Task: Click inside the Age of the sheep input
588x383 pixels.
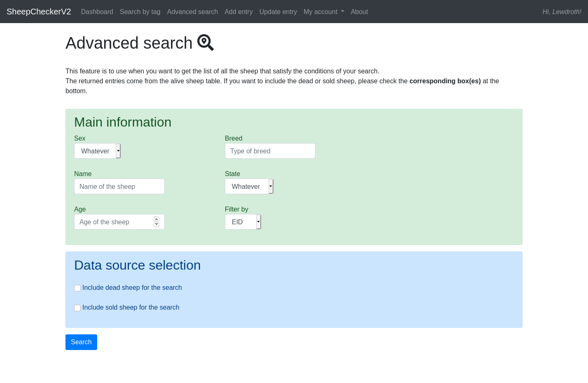Action: pyautogui.click(x=113, y=222)
